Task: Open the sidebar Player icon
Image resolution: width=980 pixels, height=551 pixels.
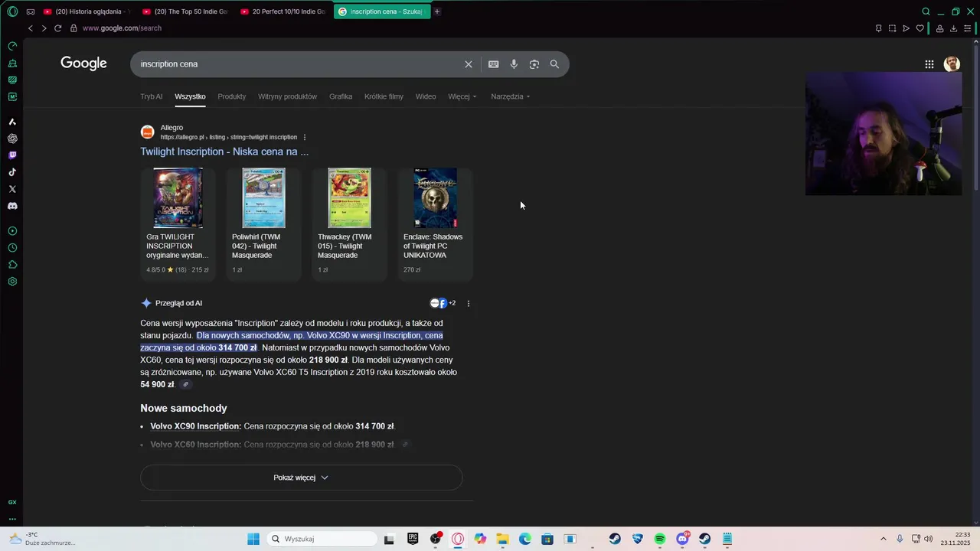Action: pyautogui.click(x=12, y=231)
